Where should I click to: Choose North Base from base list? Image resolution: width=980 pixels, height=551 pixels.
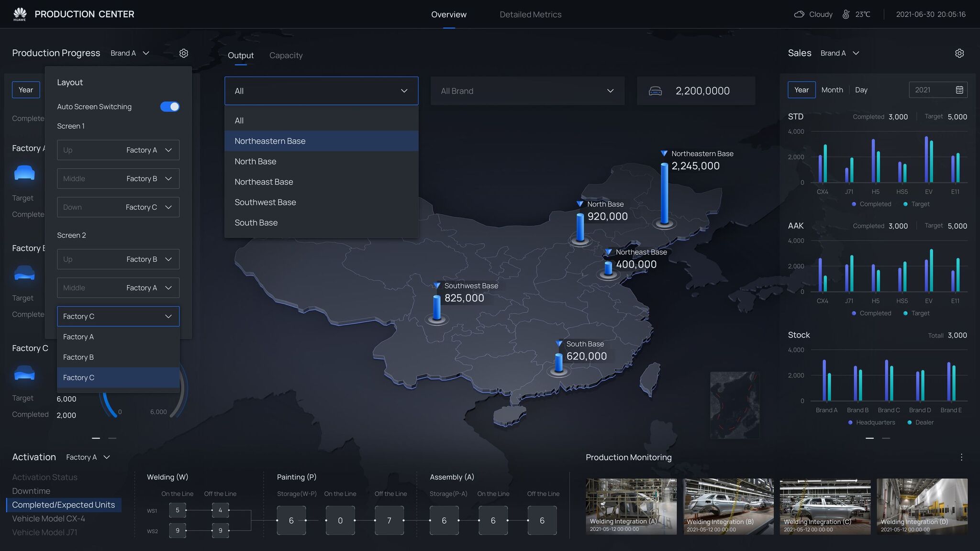[x=321, y=162]
